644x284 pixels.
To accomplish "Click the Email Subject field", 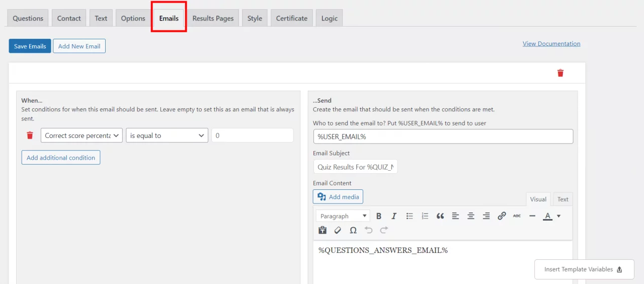I will [355, 167].
